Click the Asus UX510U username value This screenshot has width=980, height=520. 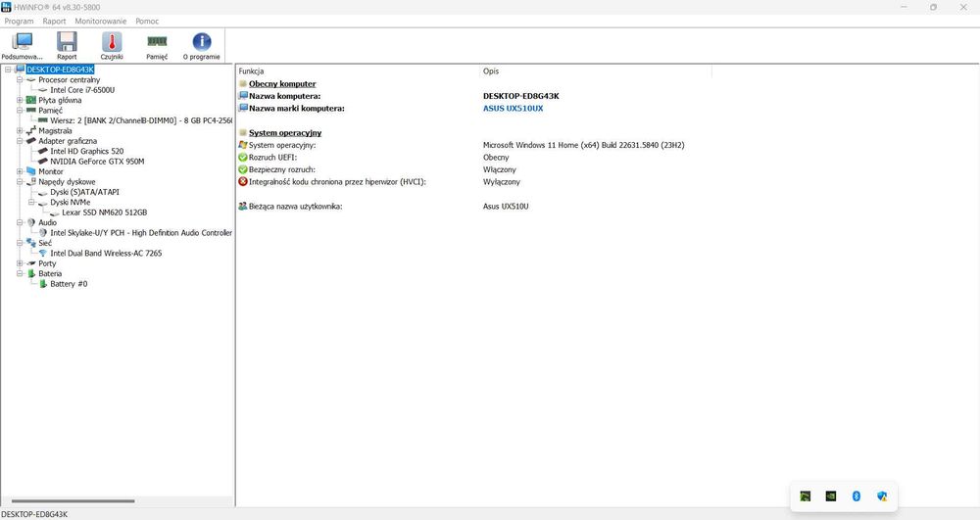506,207
